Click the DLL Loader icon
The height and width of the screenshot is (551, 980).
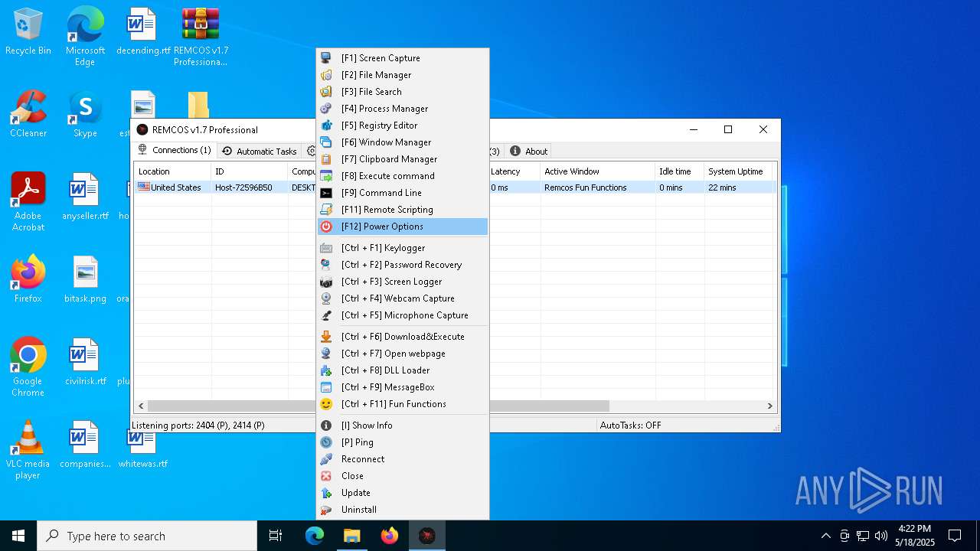pyautogui.click(x=326, y=370)
